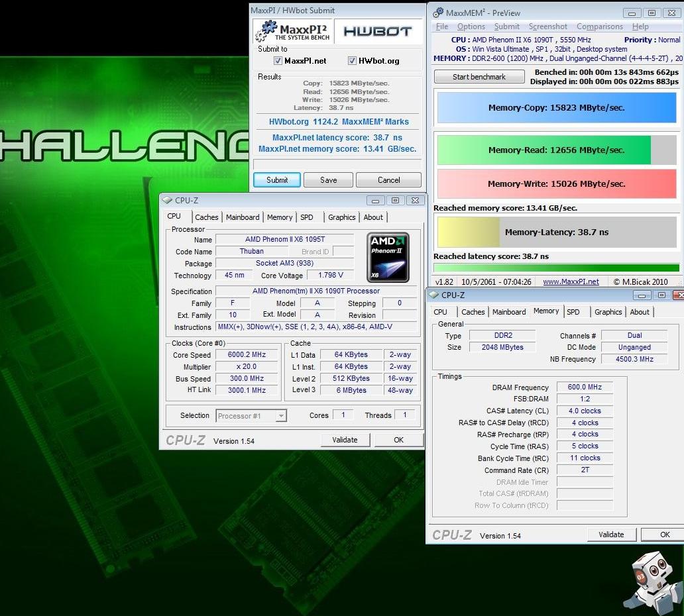Close the left CPU-Z window

pyautogui.click(x=416, y=201)
